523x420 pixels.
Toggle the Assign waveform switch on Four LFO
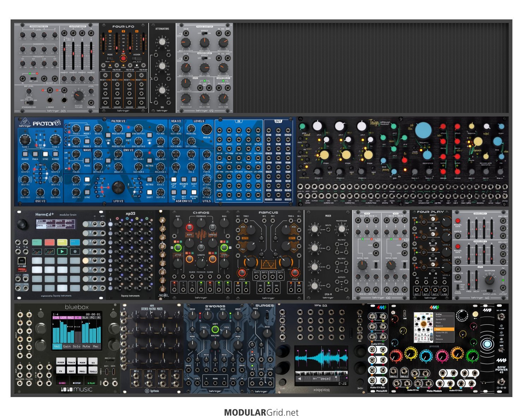click(x=137, y=59)
